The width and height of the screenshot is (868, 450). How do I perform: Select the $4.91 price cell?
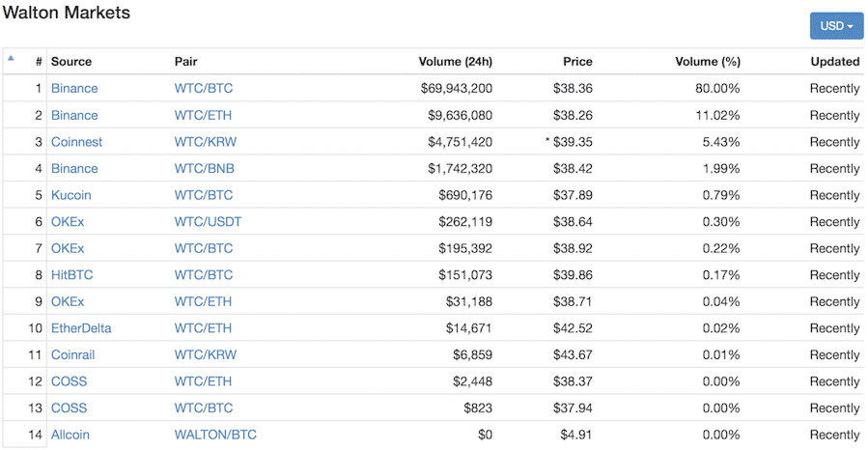coord(576,435)
